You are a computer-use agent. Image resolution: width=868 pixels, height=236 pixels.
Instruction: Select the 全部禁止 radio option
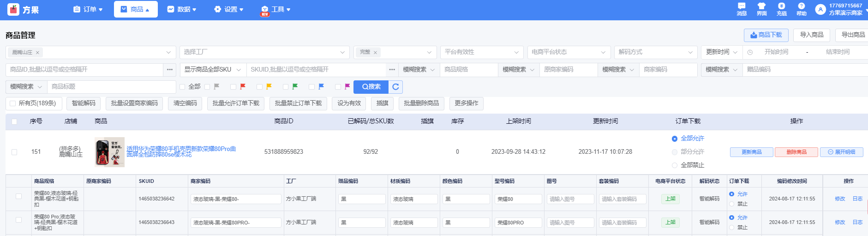pyautogui.click(x=675, y=165)
